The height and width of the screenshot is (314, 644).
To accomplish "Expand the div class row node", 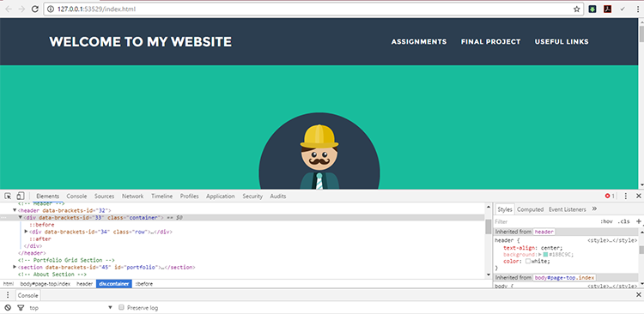I will tap(26, 232).
